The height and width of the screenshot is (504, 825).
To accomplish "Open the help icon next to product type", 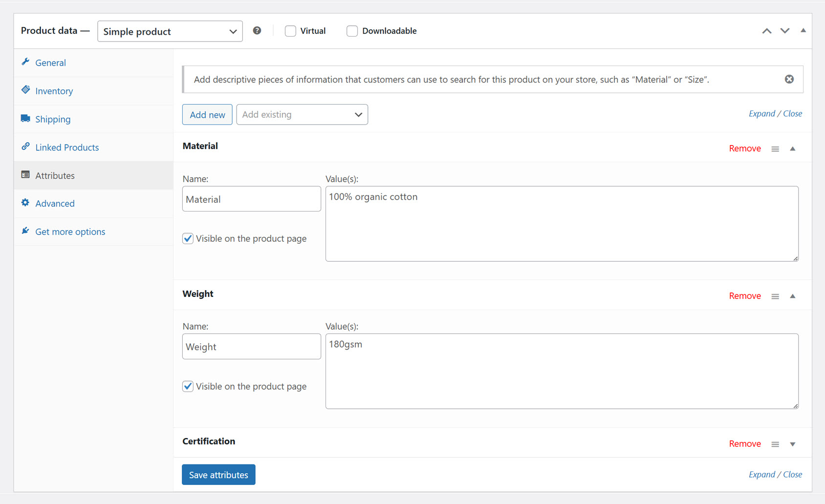I will 257,30.
